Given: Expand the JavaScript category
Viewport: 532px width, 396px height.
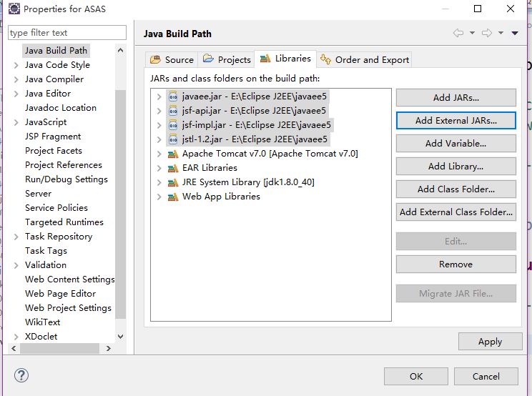Looking at the screenshot, I should coord(16,122).
